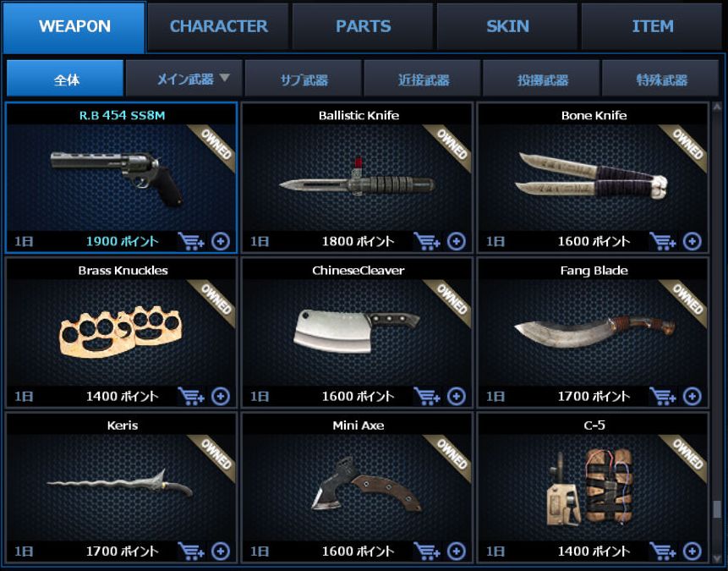Click the scrollbar down arrow
The width and height of the screenshot is (728, 571).
point(717,557)
